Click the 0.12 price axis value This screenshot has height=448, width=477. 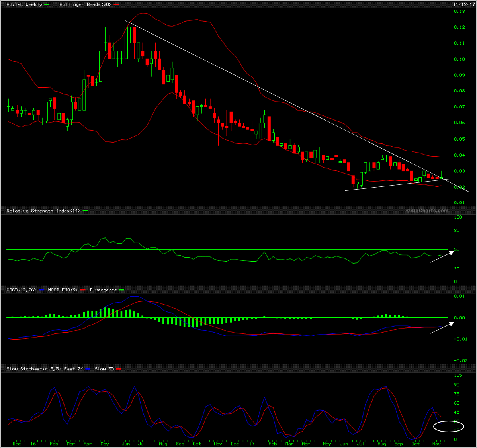pyautogui.click(x=459, y=27)
